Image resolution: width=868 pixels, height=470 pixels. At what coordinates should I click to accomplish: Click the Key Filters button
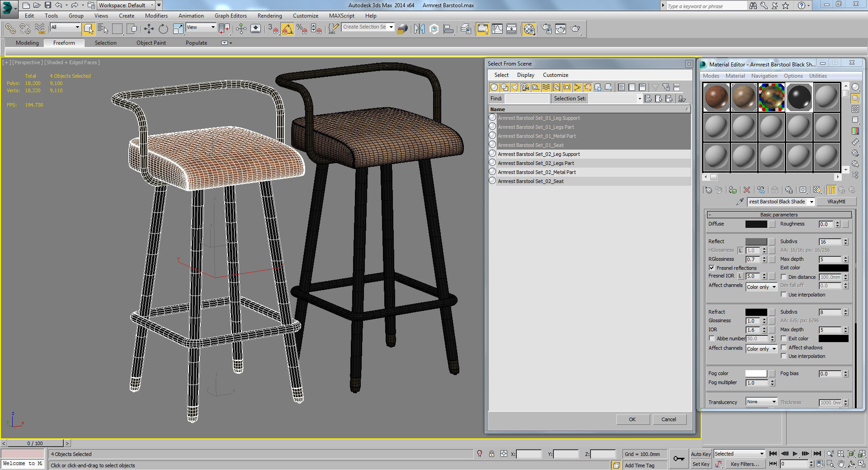(745, 464)
